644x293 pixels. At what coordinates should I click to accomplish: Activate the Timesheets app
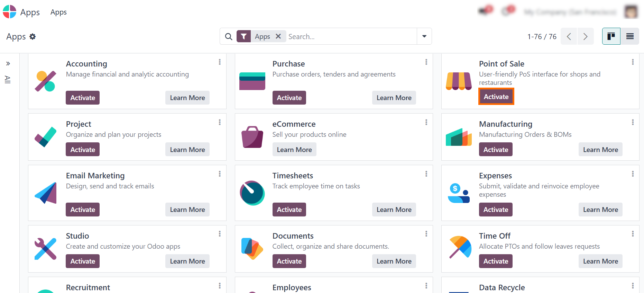(x=289, y=210)
